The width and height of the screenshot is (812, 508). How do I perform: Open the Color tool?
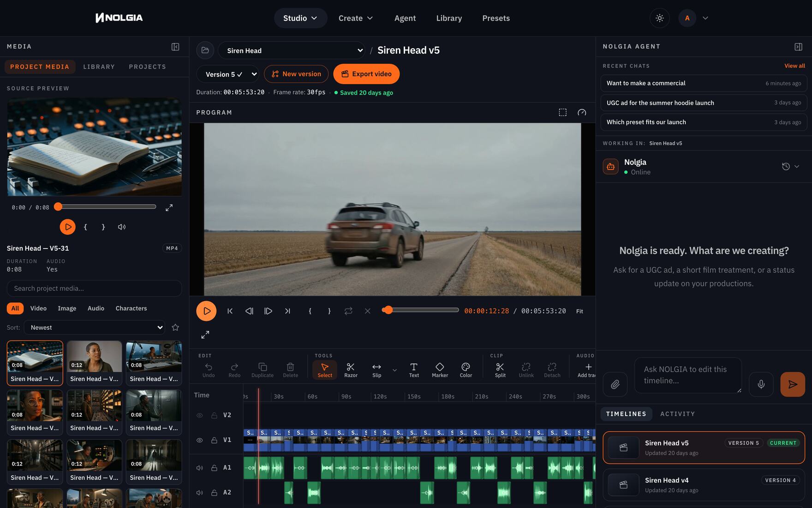click(x=466, y=370)
